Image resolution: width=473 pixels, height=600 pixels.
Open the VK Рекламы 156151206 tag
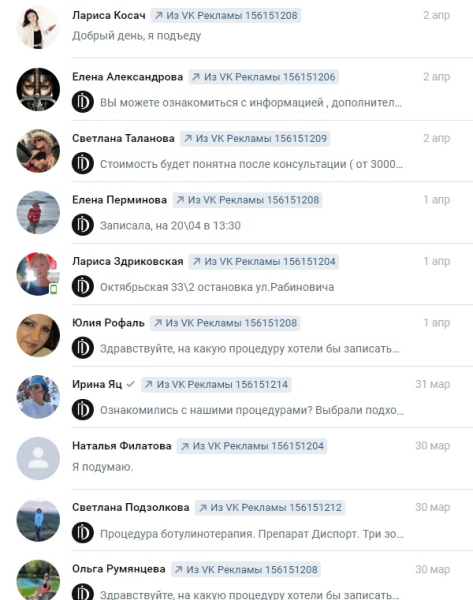(263, 77)
